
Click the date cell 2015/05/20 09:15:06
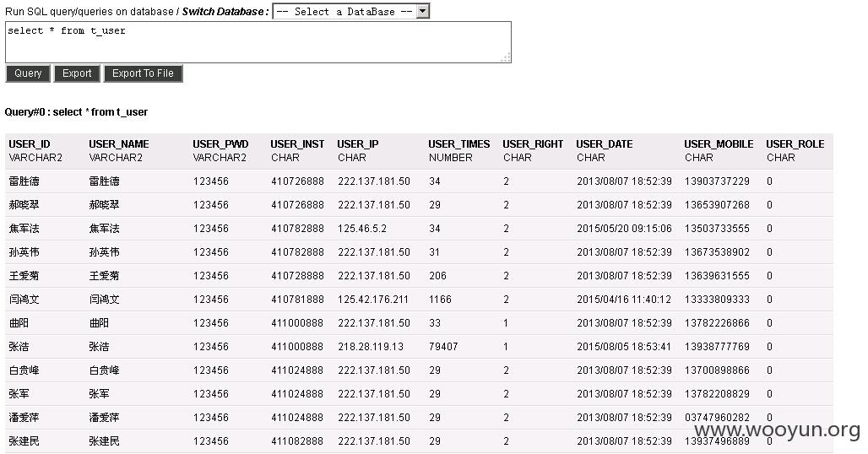(x=624, y=229)
